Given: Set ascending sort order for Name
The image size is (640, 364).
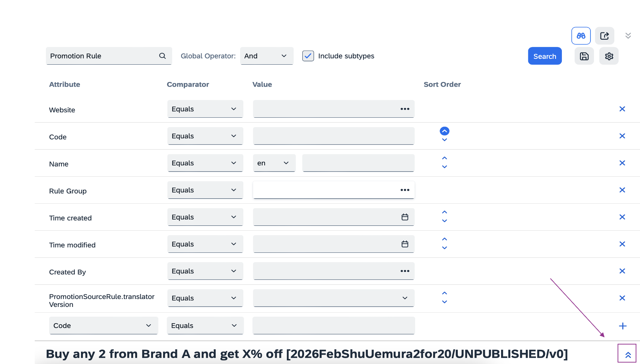Looking at the screenshot, I should [444, 158].
